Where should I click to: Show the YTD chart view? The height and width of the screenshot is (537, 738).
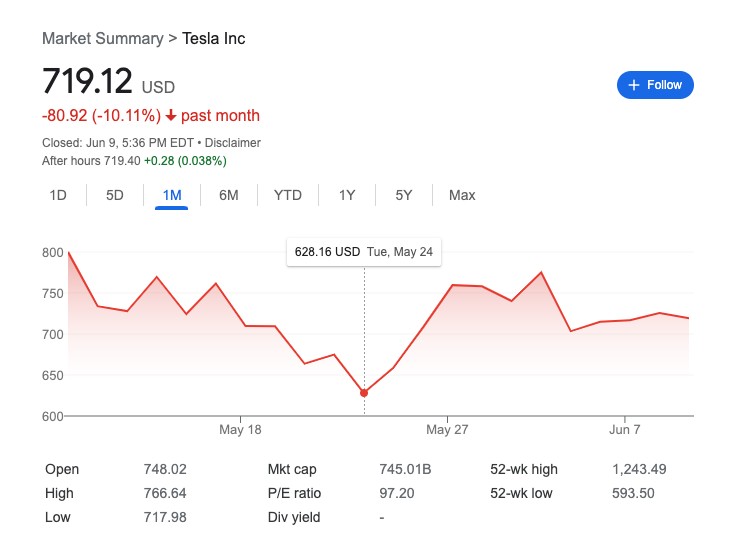288,195
